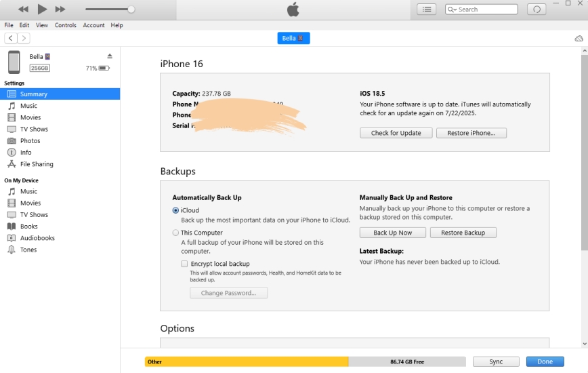Click the Check for Update button

[x=396, y=133]
